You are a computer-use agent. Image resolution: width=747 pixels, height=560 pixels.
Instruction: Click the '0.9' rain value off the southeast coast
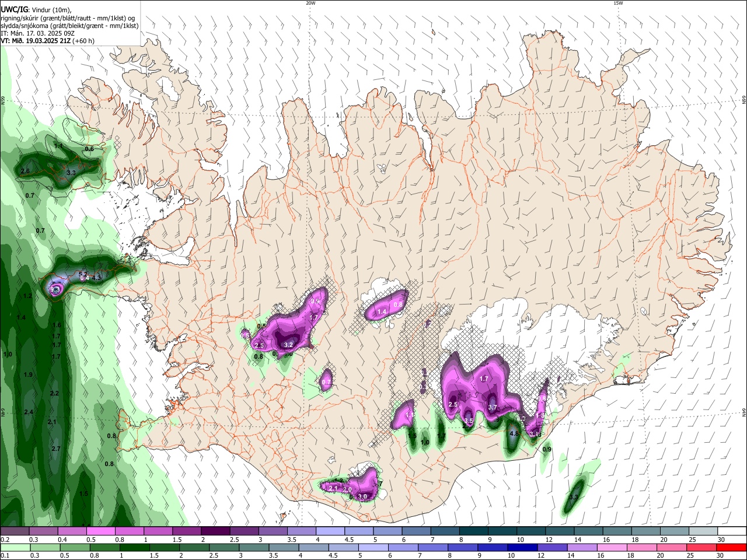[547, 449]
